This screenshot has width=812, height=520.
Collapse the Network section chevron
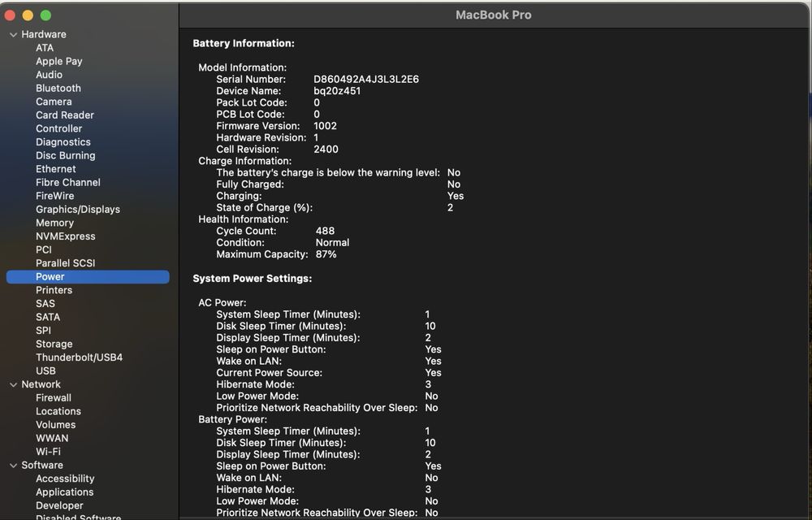tap(14, 385)
